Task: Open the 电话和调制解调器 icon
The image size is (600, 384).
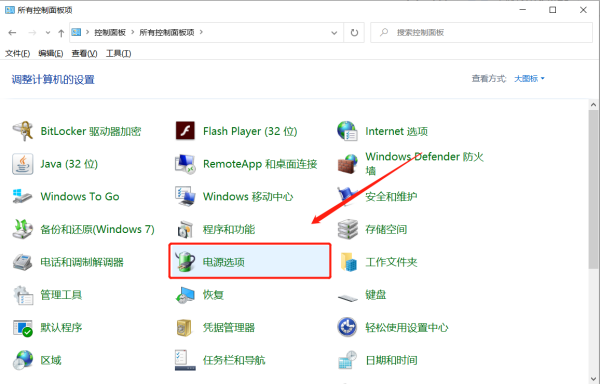Action: click(23, 262)
